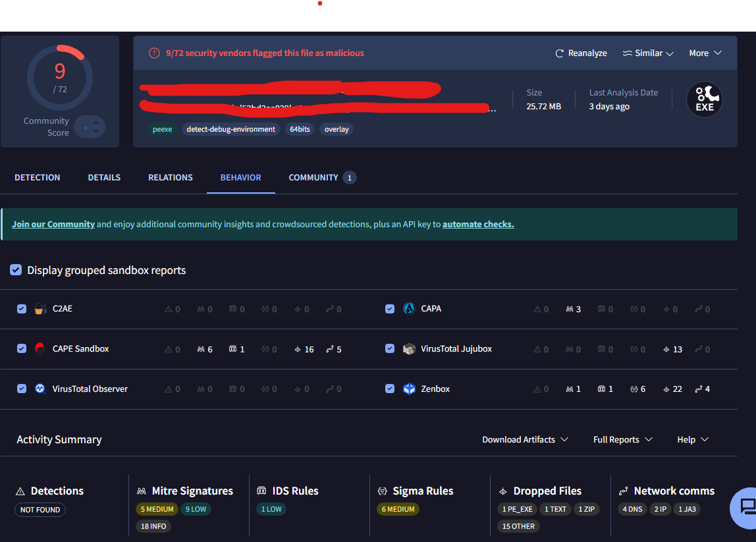This screenshot has width=756, height=542.
Task: Click the detect-debug-environment tag
Action: 230,129
